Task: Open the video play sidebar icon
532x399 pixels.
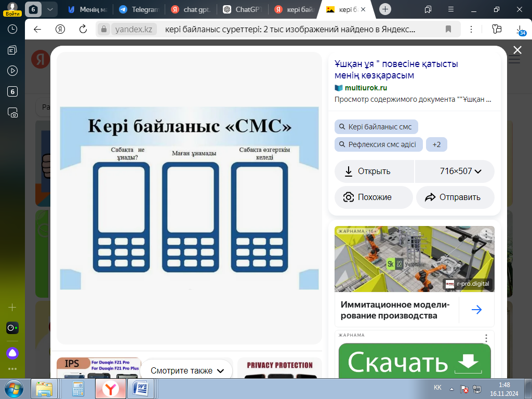Action: click(12, 71)
